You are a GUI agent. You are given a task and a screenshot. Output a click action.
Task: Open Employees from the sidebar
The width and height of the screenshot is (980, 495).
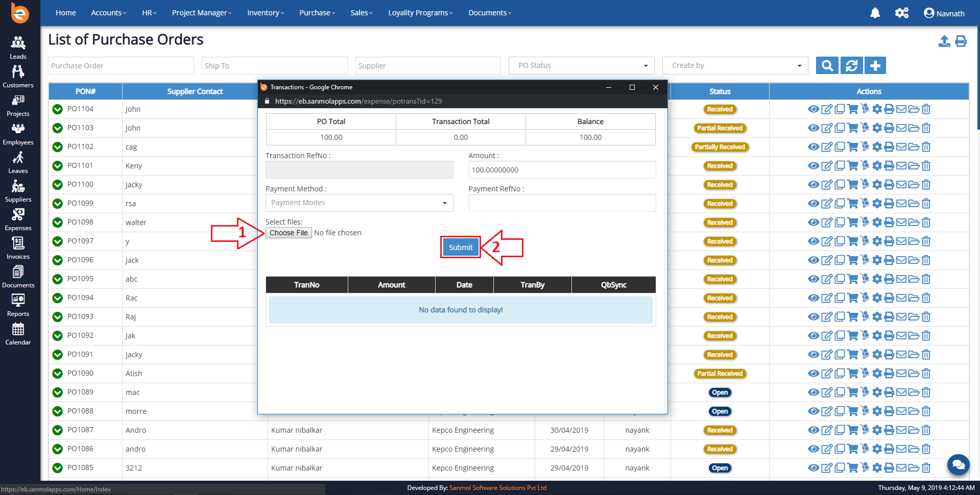pos(18,134)
